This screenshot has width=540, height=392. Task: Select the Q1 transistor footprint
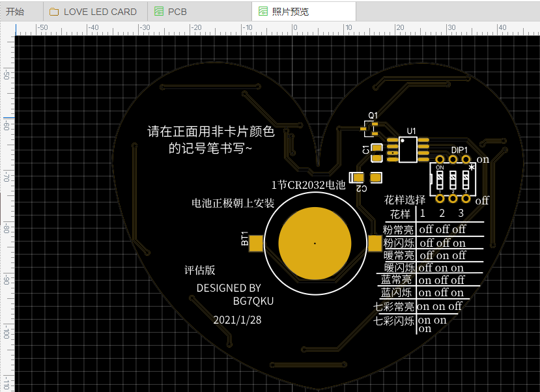tap(370, 128)
